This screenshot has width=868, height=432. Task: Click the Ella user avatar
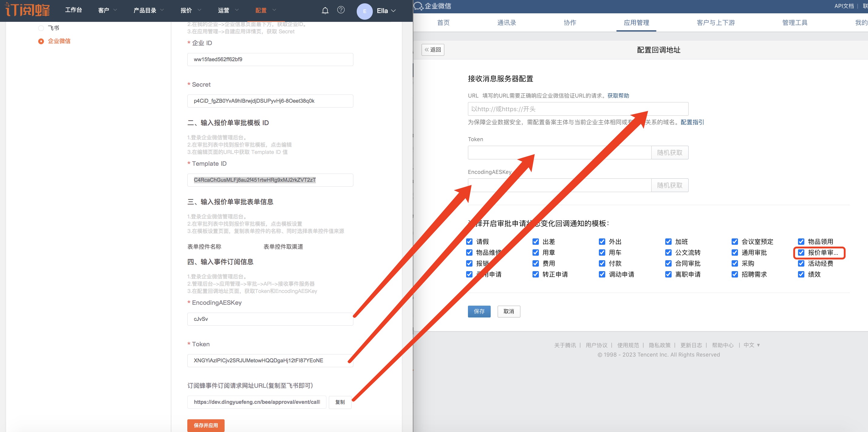pyautogui.click(x=365, y=11)
